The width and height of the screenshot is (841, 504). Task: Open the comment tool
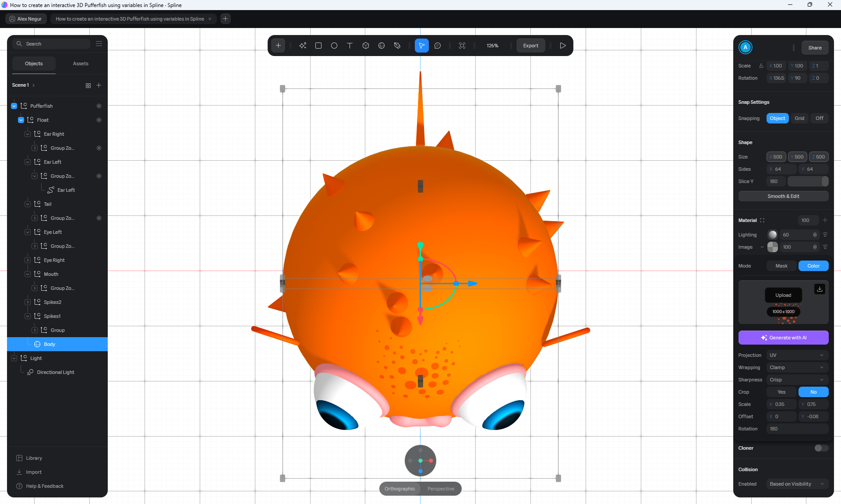pyautogui.click(x=438, y=46)
